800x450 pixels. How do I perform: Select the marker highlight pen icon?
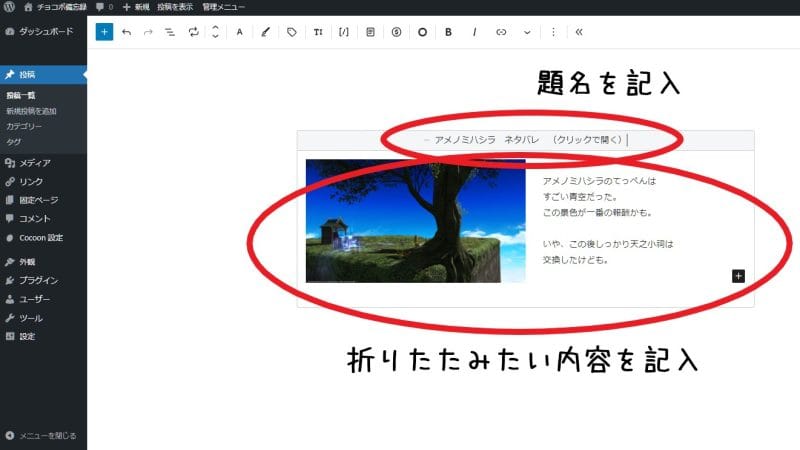265,32
